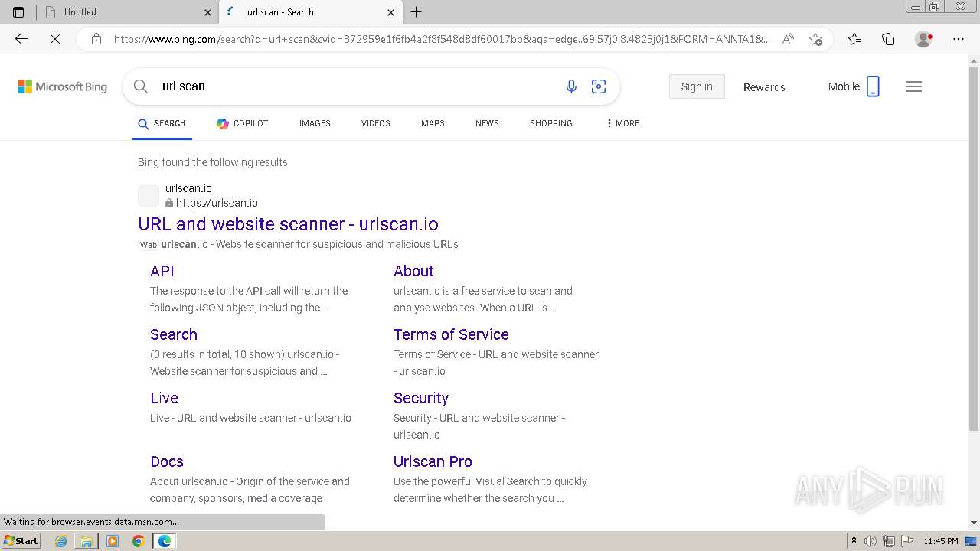Open volume control in system tray

[871, 541]
